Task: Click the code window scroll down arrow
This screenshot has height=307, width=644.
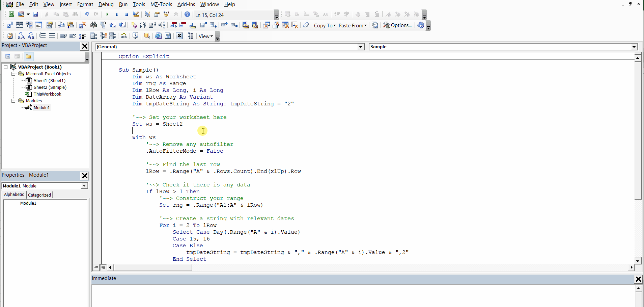Action: click(638, 261)
